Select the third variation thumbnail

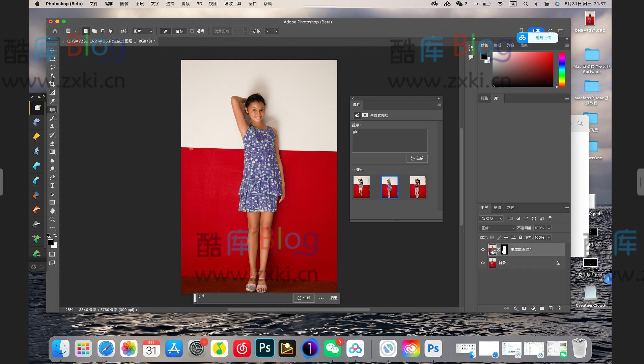418,187
